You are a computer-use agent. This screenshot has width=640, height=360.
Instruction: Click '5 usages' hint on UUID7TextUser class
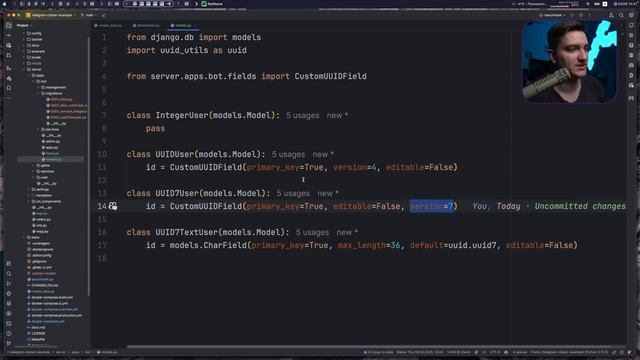[312, 232]
